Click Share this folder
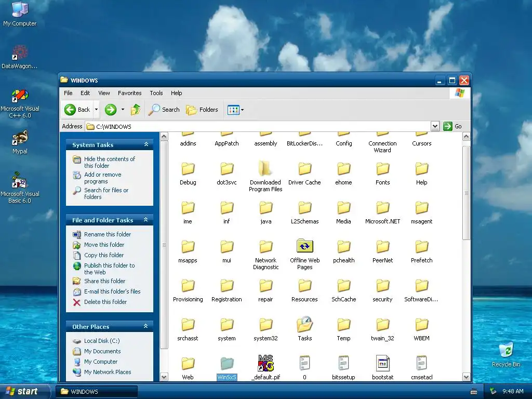This screenshot has width=532, height=399. (104, 281)
